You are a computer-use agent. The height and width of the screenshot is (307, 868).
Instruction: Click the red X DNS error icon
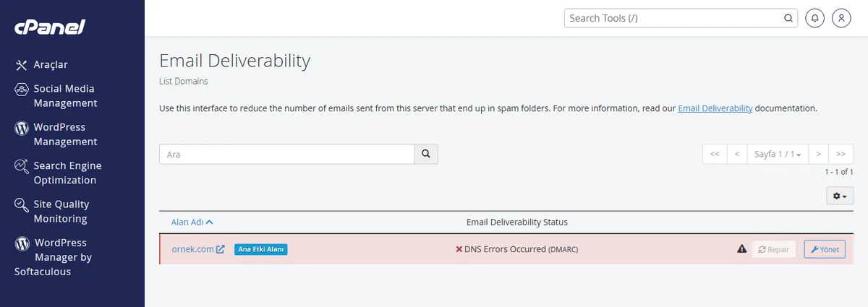tap(459, 249)
